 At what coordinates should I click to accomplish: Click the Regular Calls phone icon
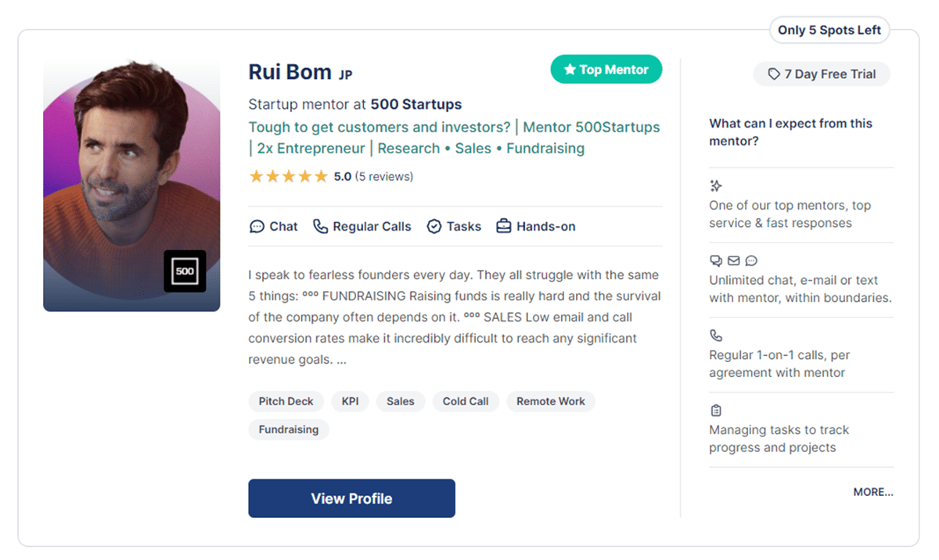click(320, 226)
